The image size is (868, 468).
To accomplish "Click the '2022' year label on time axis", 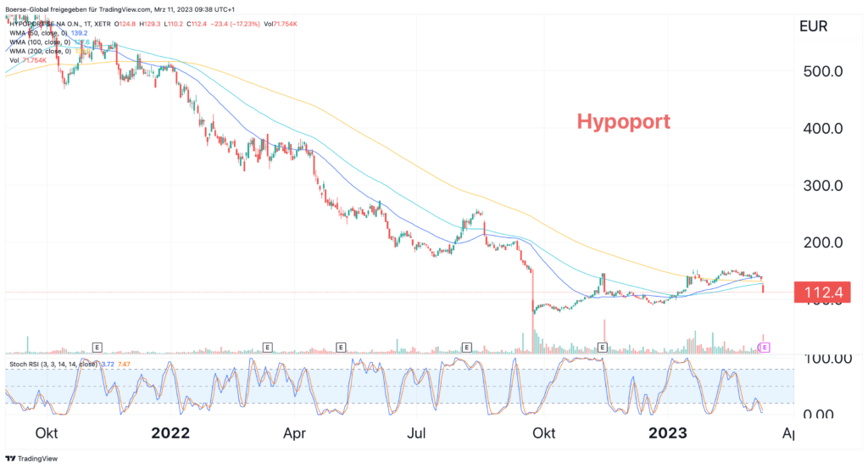I will 170,433.
